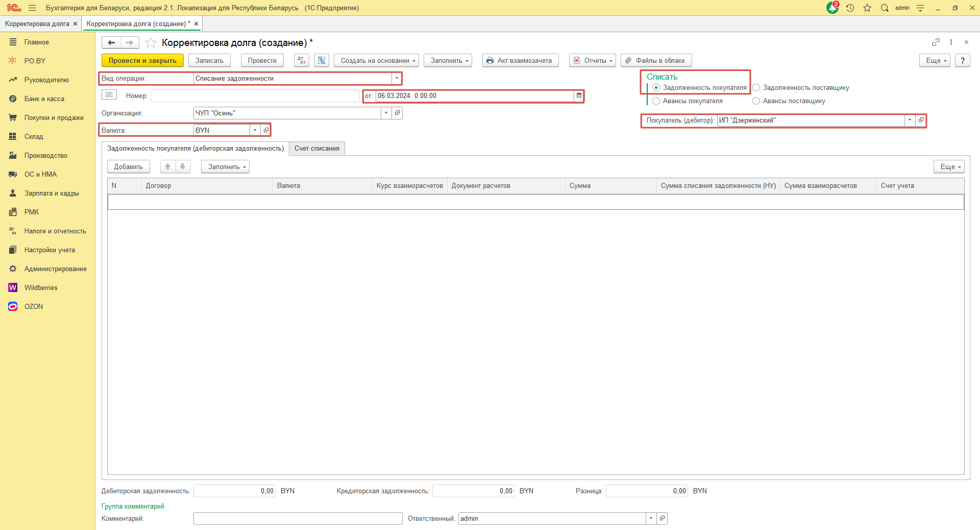Open the toolbar Заполнить dropdown
Screen dimensions: 980x530
(x=448, y=60)
